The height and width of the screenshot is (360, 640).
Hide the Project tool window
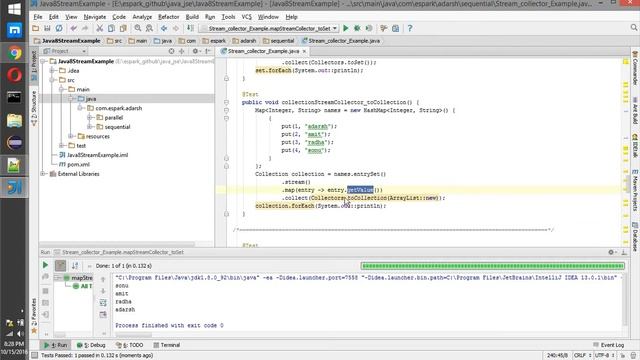(x=208, y=51)
